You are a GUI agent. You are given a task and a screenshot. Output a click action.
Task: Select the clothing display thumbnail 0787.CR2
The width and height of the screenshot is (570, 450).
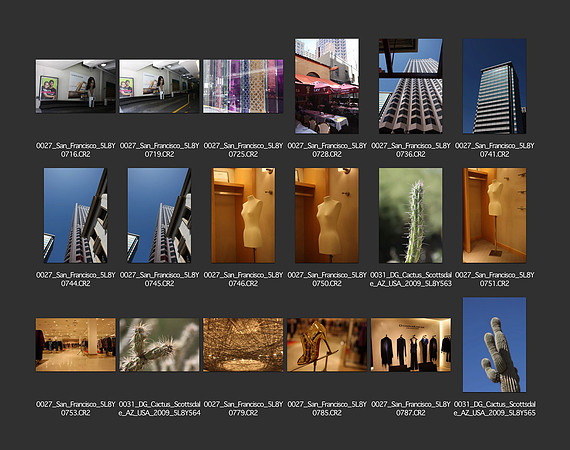click(411, 345)
